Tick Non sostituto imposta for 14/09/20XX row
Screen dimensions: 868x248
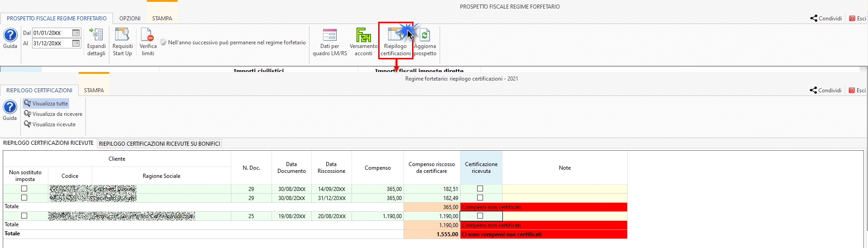click(x=24, y=189)
